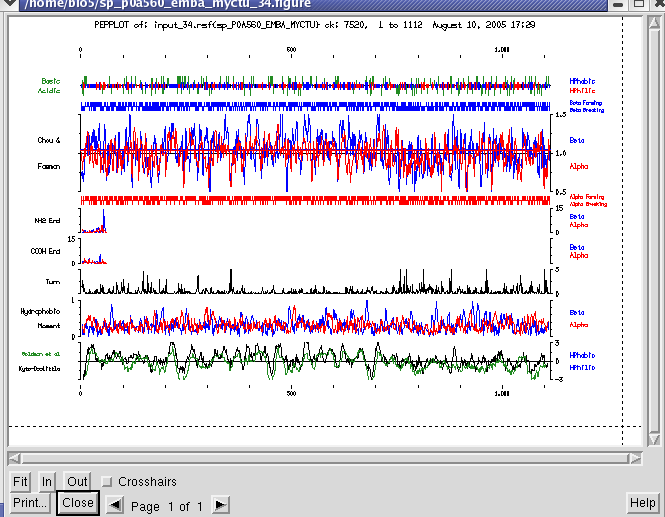Enable the Crosshairs checkbox
Image resolution: width=665 pixels, height=517 pixels.
108,482
